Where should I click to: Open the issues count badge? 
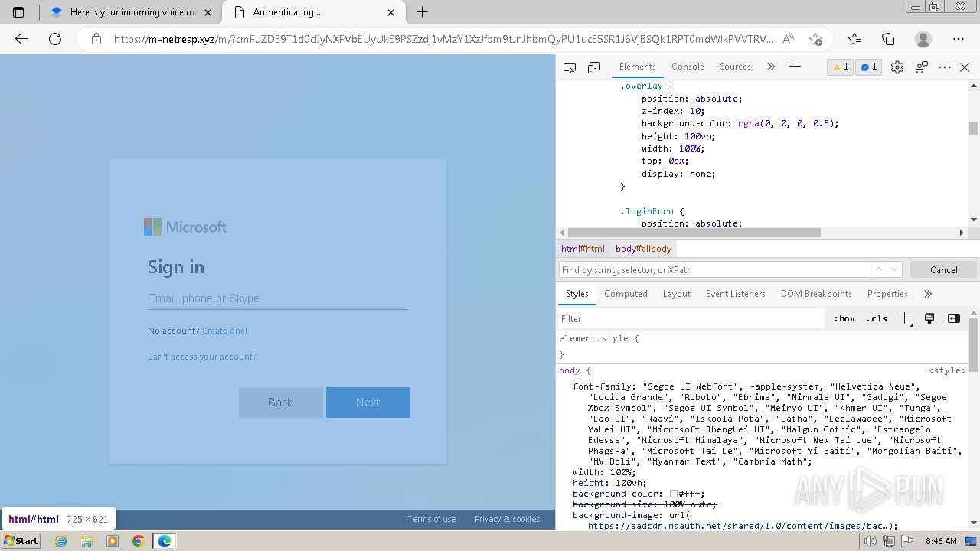(869, 67)
